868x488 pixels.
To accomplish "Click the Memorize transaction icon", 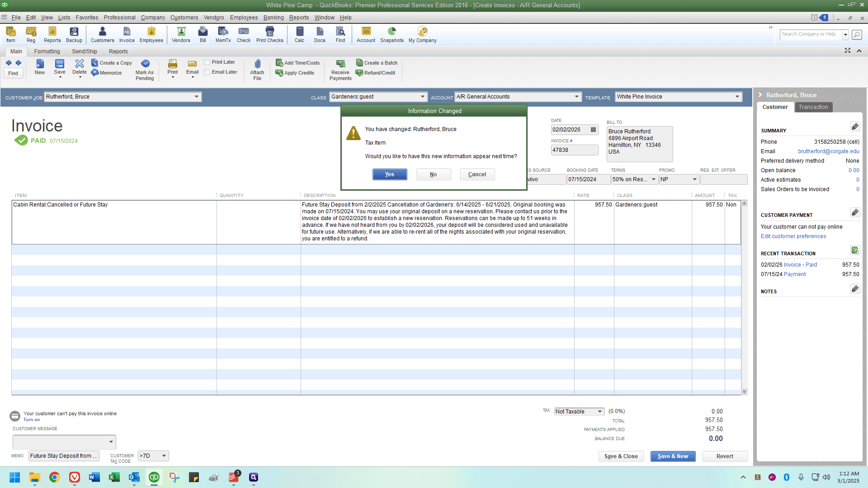I will (106, 73).
